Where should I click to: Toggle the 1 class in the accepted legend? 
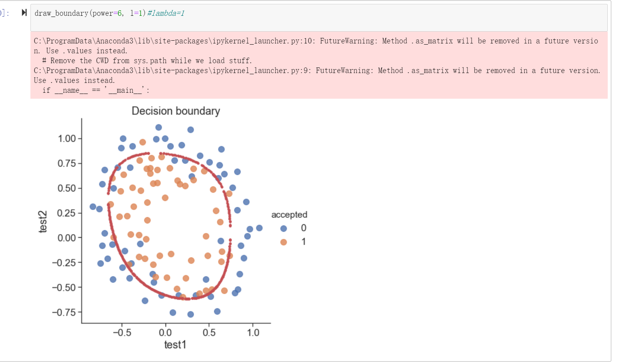point(292,242)
